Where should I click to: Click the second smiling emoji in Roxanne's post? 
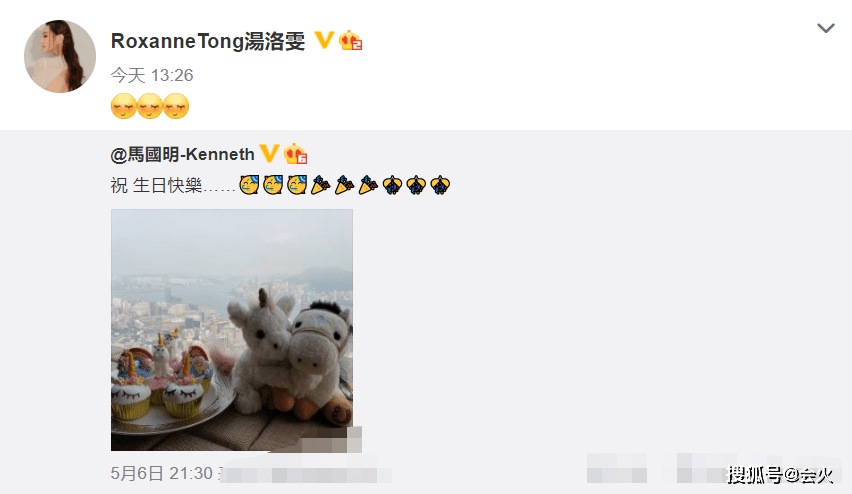point(150,106)
